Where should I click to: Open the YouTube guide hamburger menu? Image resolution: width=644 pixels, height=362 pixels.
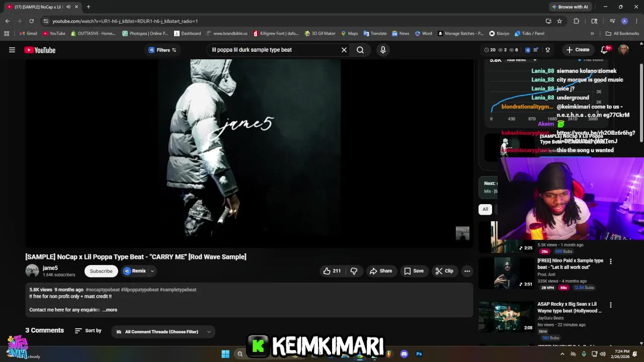coord(12,50)
